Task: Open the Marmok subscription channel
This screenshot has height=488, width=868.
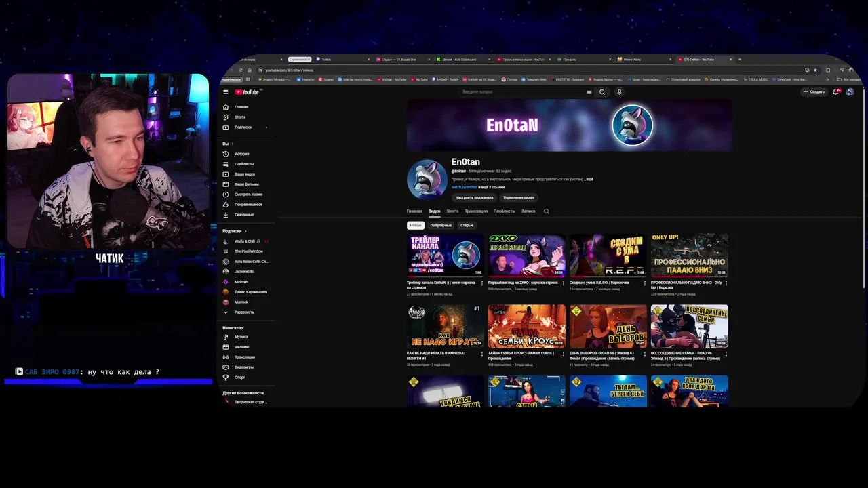Action: coord(241,302)
